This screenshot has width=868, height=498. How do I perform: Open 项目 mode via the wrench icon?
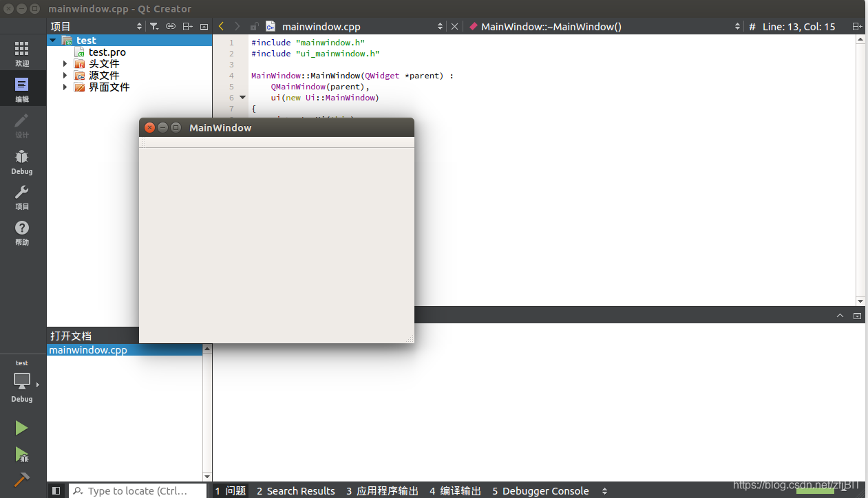[x=21, y=197]
